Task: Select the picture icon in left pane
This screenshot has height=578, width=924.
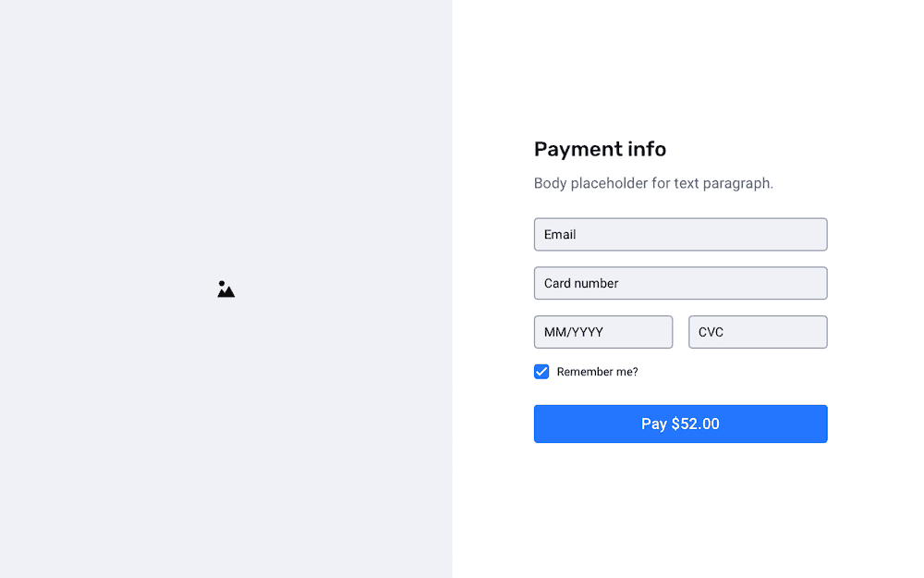Action: click(x=225, y=289)
